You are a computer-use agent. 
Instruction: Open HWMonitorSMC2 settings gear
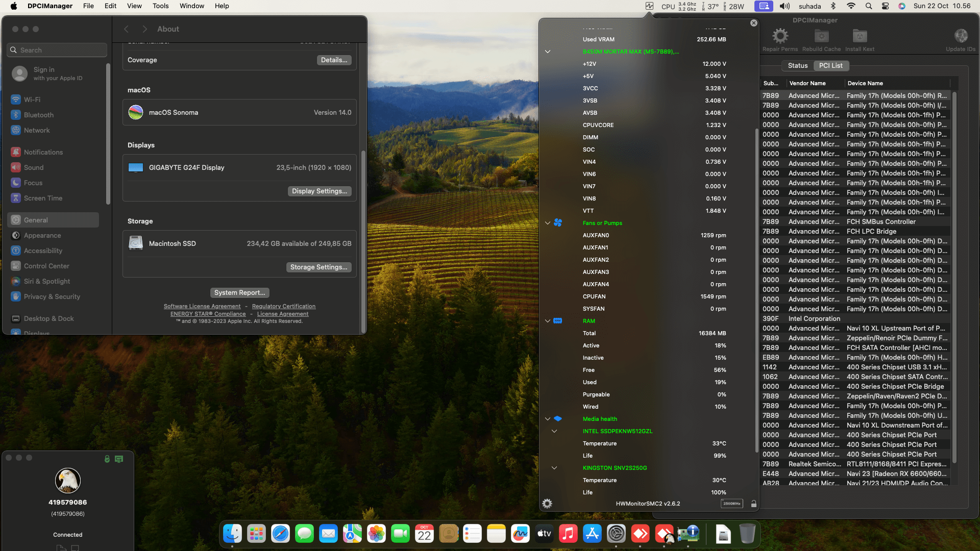coord(547,504)
